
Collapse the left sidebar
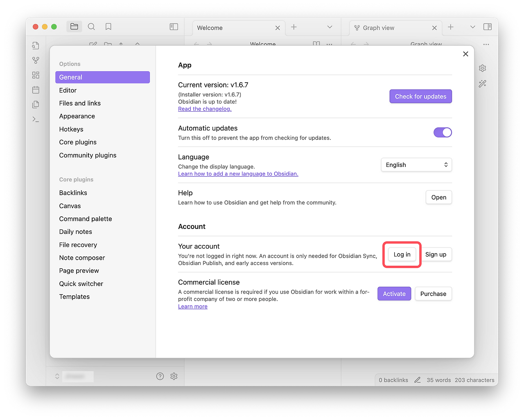coord(174,27)
